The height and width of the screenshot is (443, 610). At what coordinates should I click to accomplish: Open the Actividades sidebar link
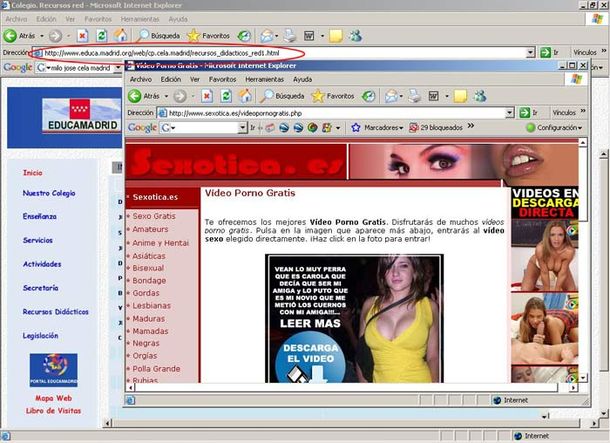[42, 264]
